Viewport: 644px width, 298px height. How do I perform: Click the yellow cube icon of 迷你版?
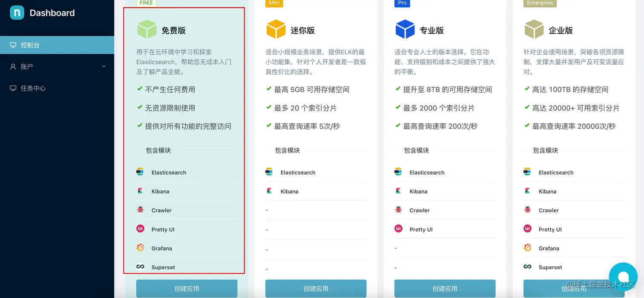click(276, 29)
